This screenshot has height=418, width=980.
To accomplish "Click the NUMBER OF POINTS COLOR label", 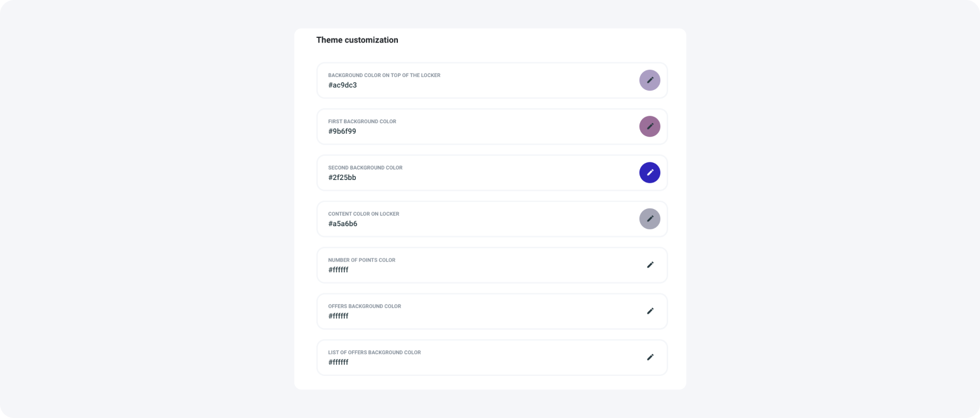I will click(x=362, y=260).
